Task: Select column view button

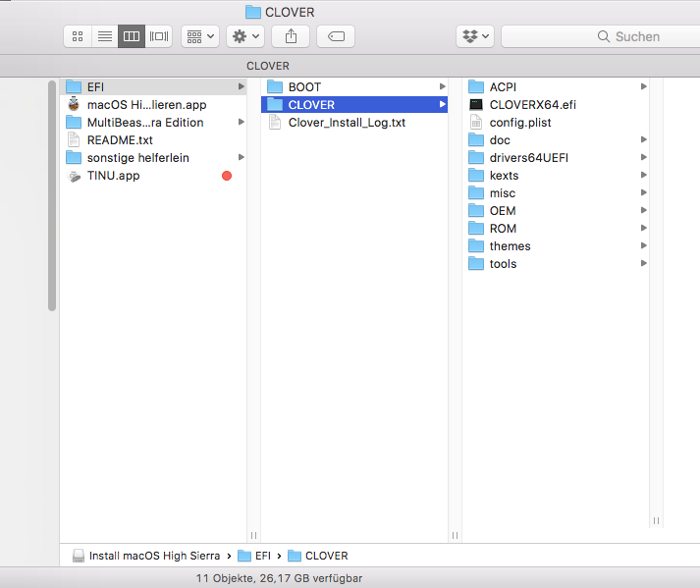Action: coord(132,36)
